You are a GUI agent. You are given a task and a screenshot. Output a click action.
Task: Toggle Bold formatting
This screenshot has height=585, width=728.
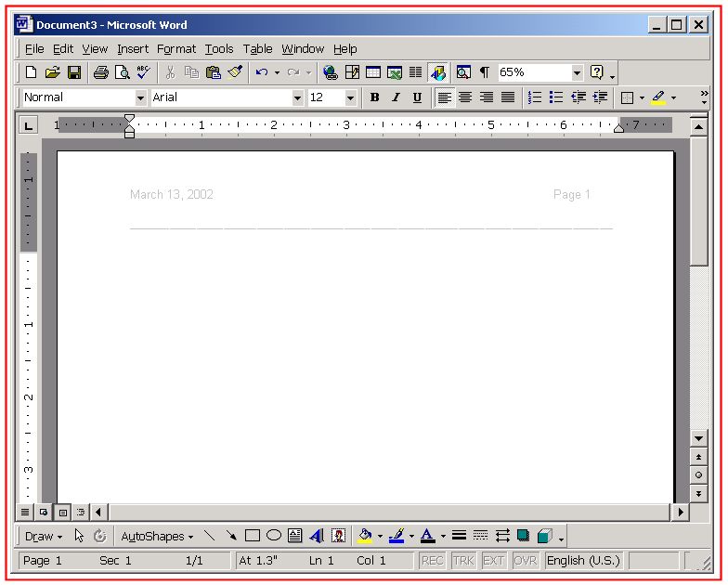(375, 97)
